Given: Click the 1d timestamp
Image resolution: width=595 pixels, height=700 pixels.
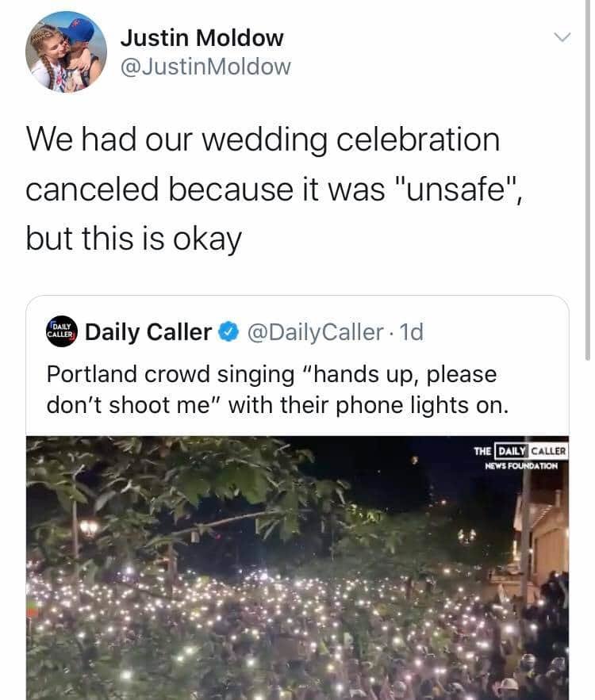Looking at the screenshot, I should click(413, 332).
